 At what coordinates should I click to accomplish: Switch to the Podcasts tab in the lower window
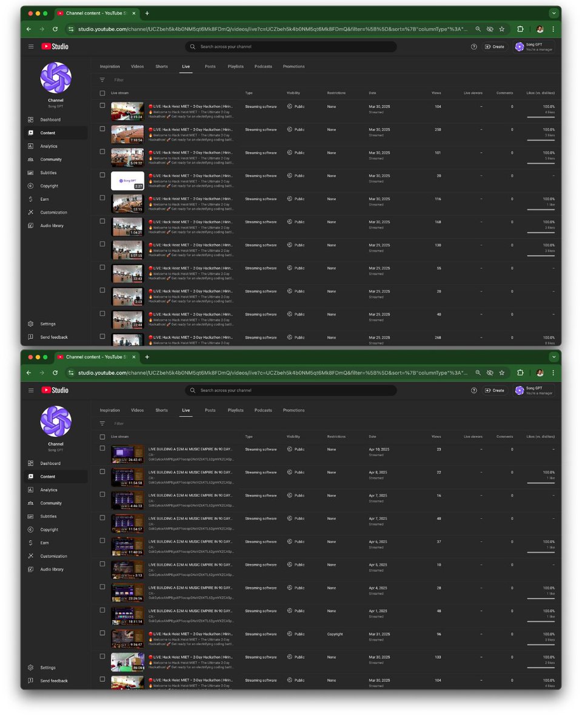click(263, 411)
